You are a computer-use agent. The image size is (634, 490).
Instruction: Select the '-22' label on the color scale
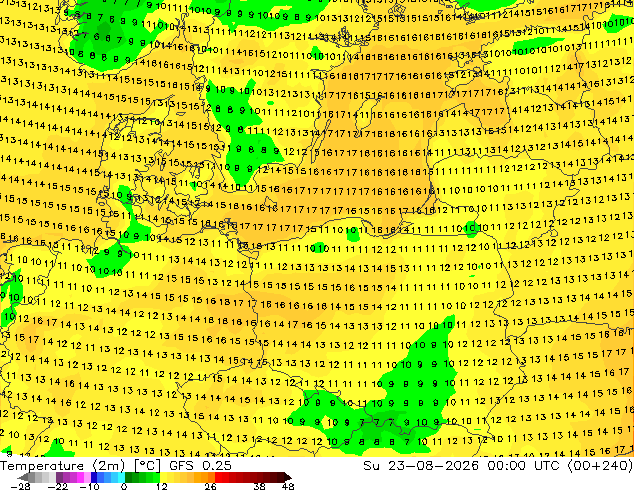click(x=57, y=486)
